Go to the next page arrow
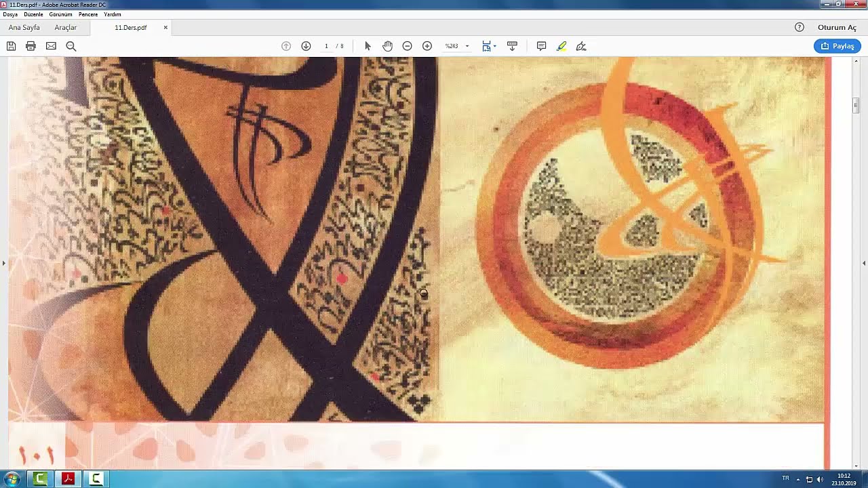The image size is (868, 488). coord(306,46)
